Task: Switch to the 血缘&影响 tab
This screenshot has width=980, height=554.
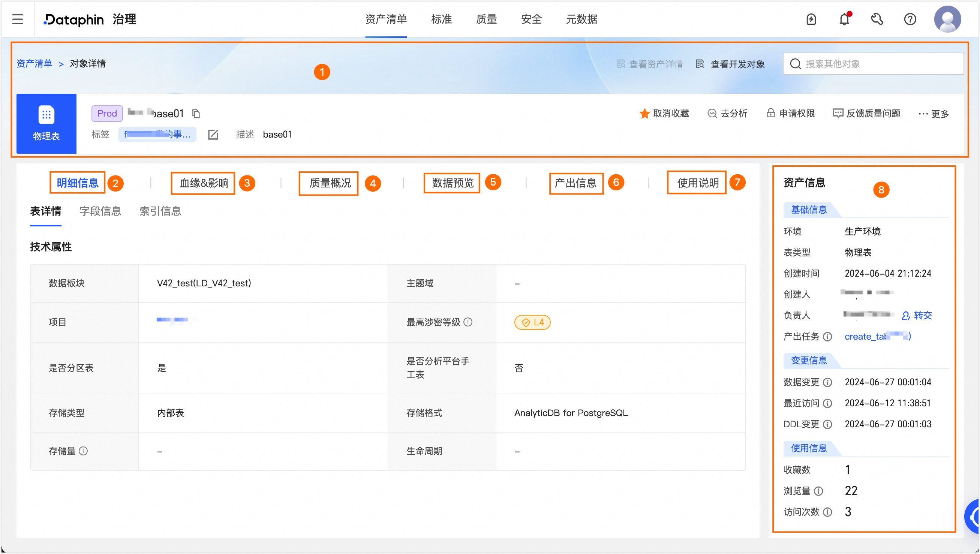Action: click(204, 183)
